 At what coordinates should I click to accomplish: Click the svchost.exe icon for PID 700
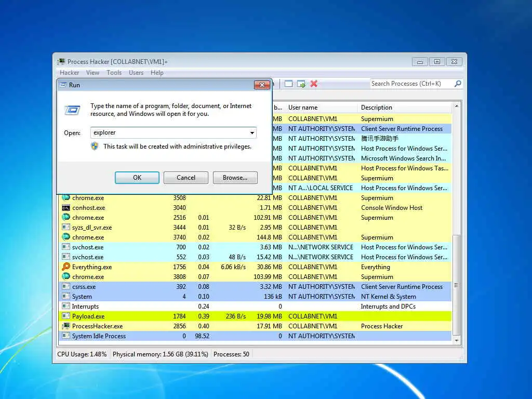(x=66, y=247)
